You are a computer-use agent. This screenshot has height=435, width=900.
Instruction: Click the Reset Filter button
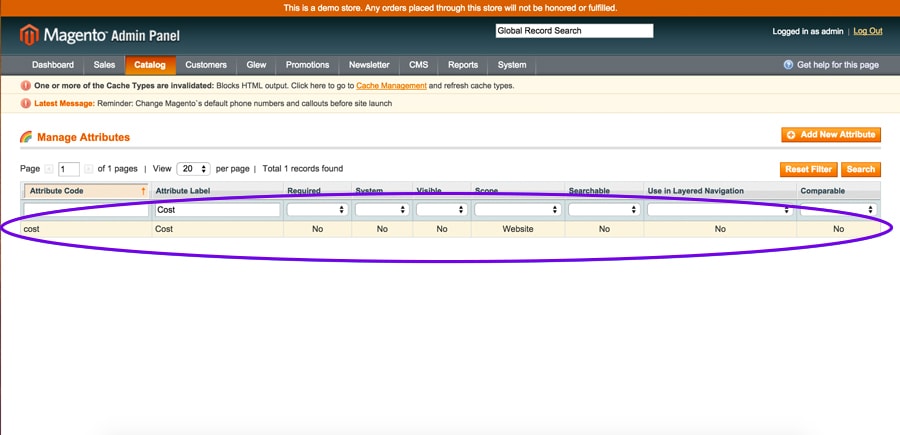(809, 169)
